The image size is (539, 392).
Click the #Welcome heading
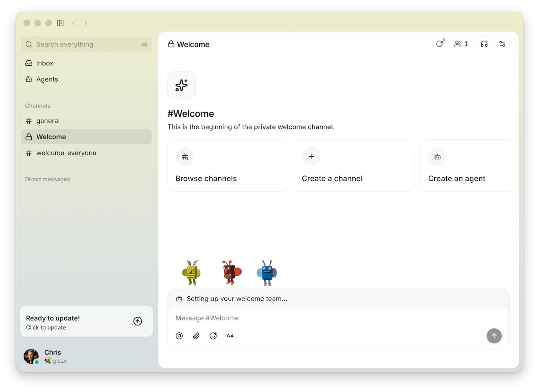point(191,114)
